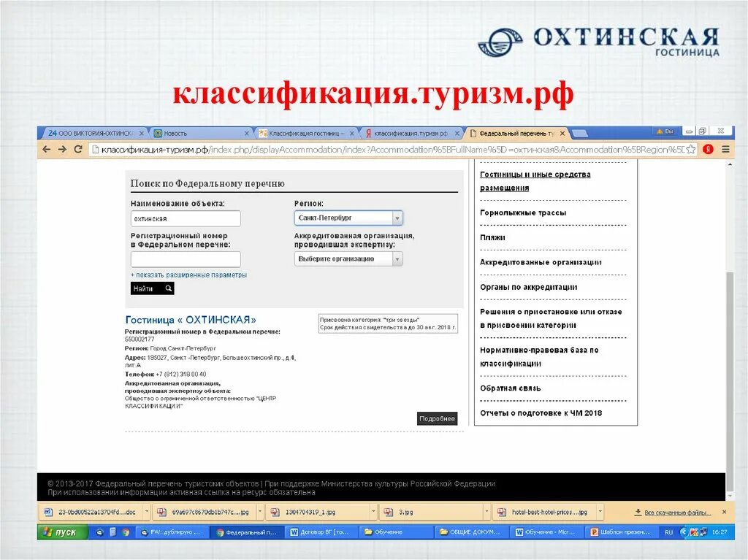Switch to the 'Новость' tab
Image resolution: width=748 pixels, height=560 pixels.
(x=200, y=134)
